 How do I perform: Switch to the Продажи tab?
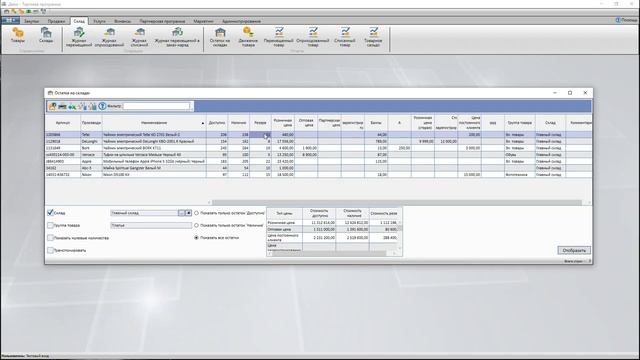56,21
